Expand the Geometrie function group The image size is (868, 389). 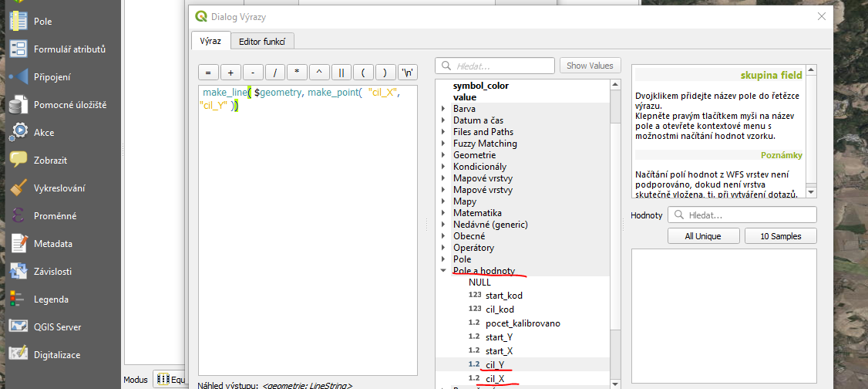(x=443, y=155)
